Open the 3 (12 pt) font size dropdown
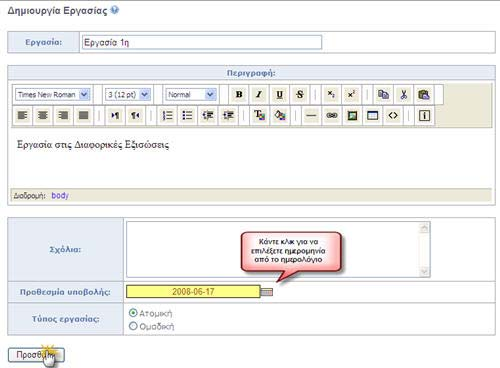 128,95
